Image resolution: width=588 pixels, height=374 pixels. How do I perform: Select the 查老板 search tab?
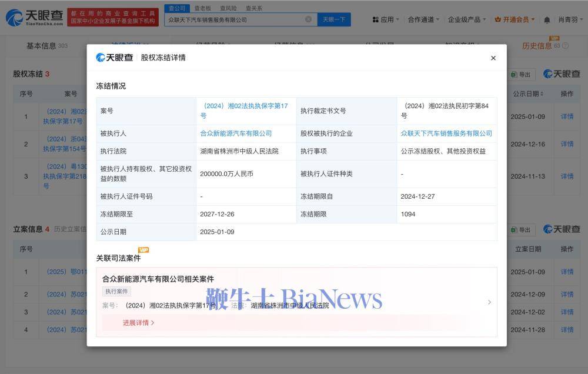pyautogui.click(x=202, y=8)
